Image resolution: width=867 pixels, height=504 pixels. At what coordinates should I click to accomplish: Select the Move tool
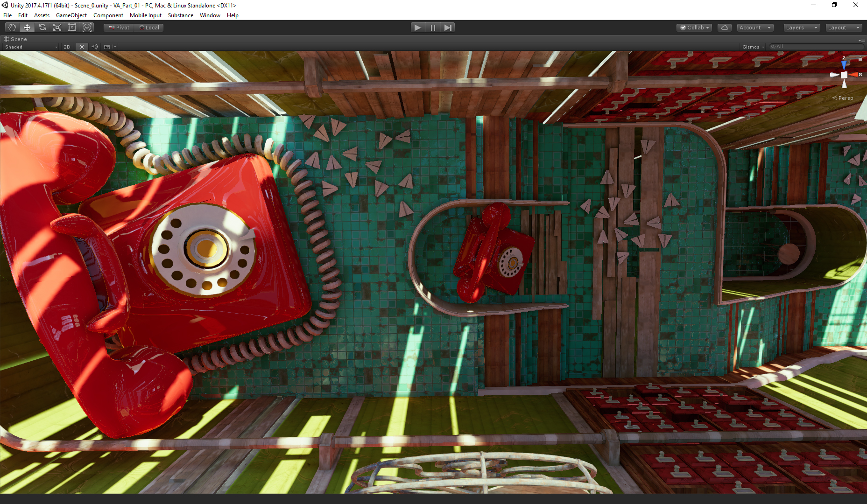pos(27,28)
